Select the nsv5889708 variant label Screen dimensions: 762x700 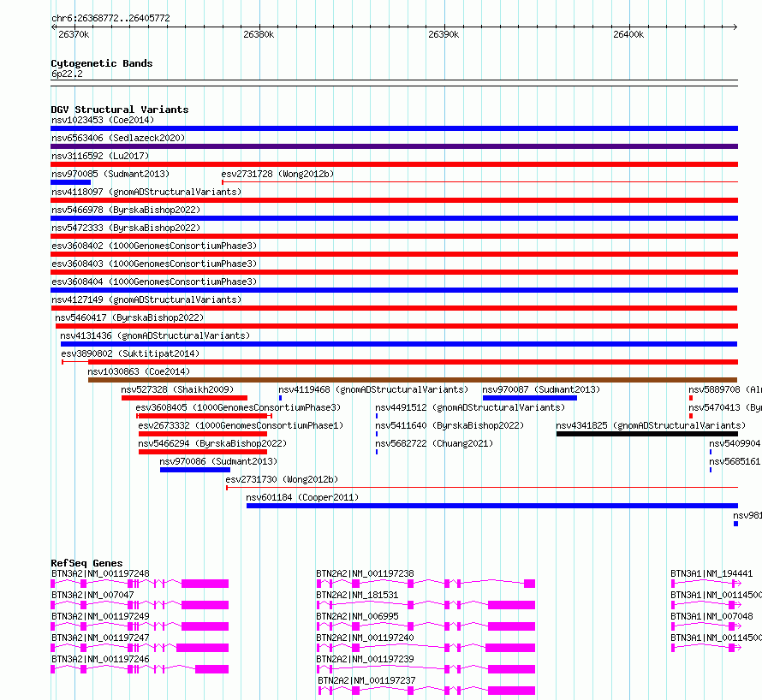click(725, 389)
